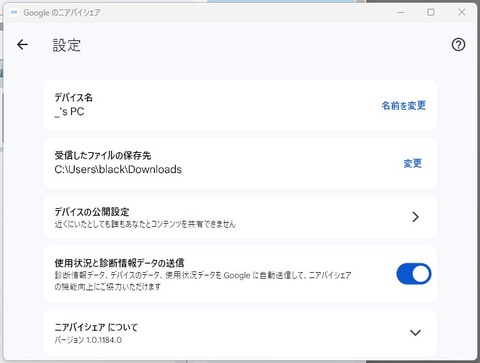This screenshot has width=480, height=363.
Task: Click 名前を変更 to rename the device
Action: click(404, 106)
